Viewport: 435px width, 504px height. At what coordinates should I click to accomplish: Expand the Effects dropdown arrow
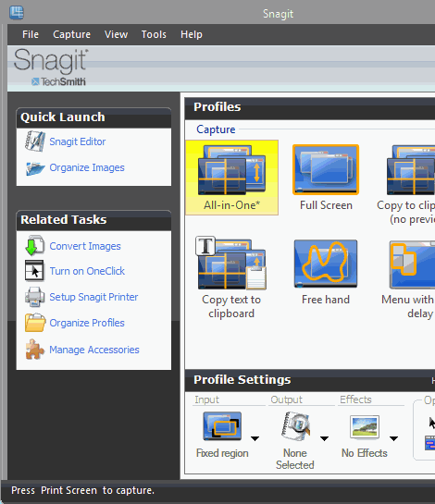coord(394,438)
